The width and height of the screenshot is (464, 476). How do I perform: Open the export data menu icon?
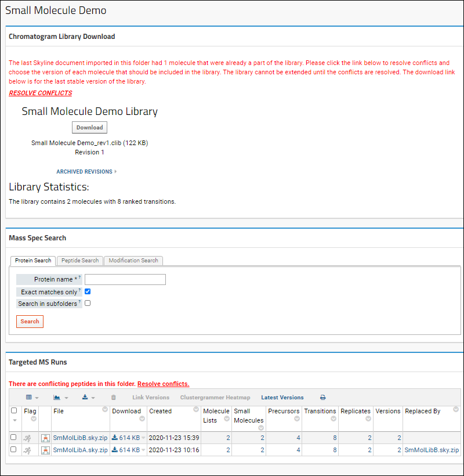(x=85, y=398)
